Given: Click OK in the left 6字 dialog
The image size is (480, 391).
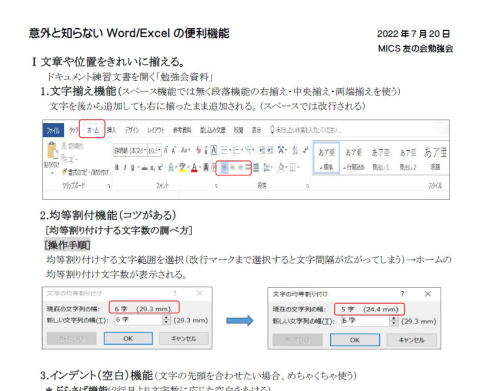Looking at the screenshot, I should tap(128, 338).
